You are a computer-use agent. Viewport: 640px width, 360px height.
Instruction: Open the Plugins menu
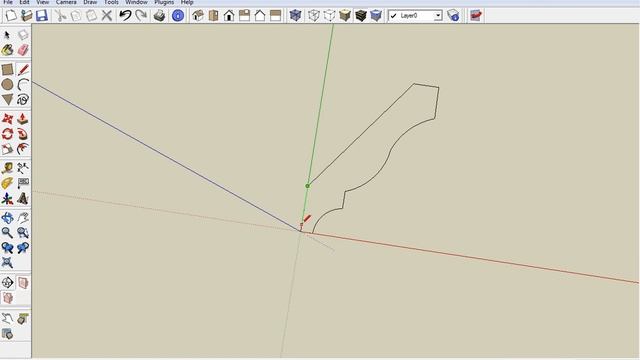pyautogui.click(x=164, y=2)
